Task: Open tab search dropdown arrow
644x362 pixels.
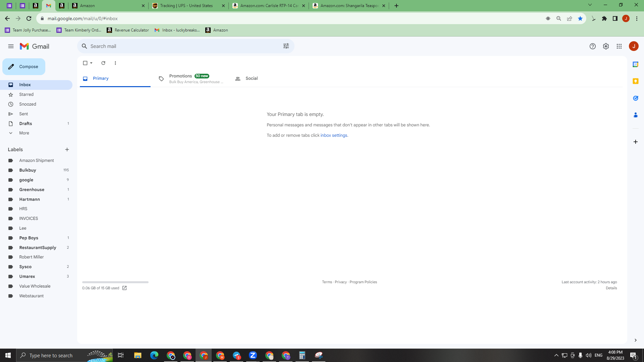Action: click(x=590, y=5)
